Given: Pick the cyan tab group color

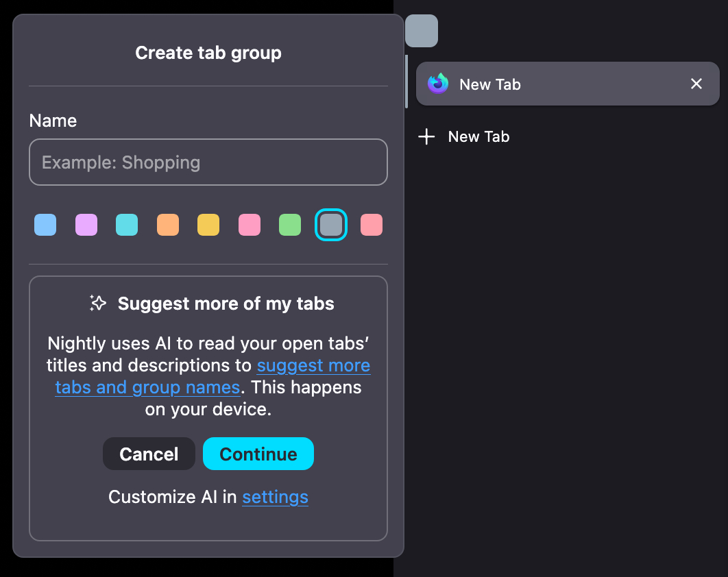Looking at the screenshot, I should click(x=127, y=225).
